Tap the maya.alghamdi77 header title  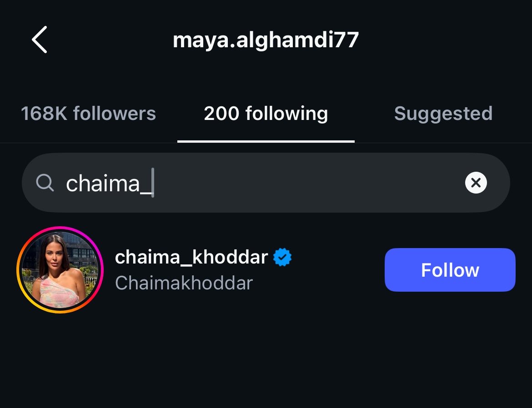(x=266, y=40)
